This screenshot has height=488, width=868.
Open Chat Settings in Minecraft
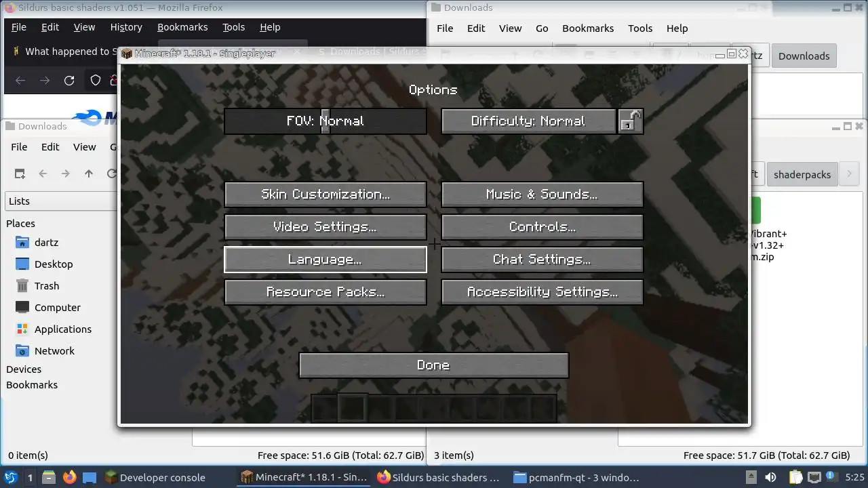click(542, 260)
